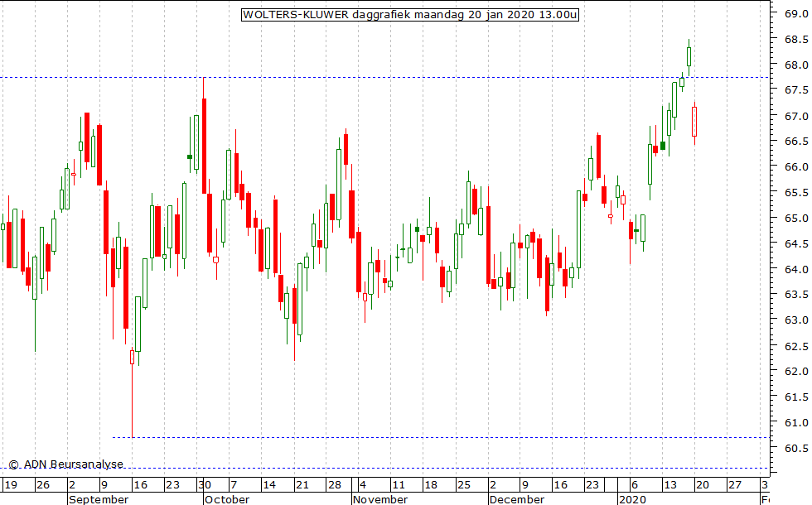Viewport: 812px width, 505px height.
Task: Select the November month label
Action: pos(380,499)
